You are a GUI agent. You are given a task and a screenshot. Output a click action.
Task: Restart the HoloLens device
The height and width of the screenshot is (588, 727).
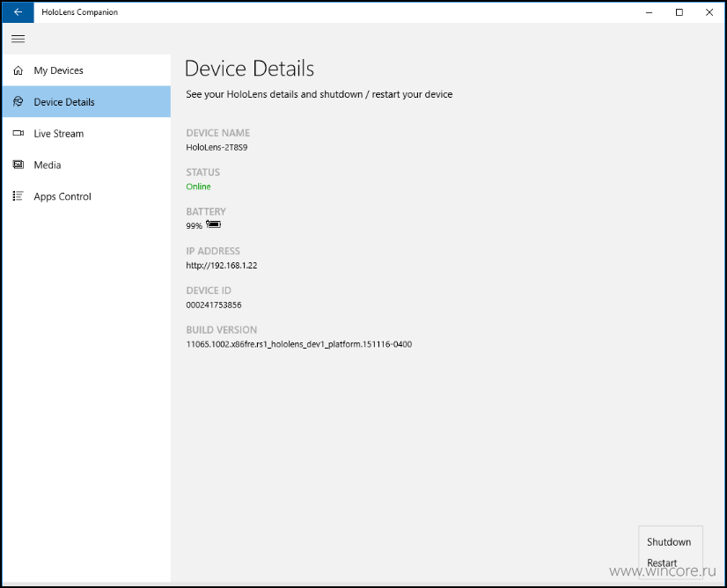662,562
